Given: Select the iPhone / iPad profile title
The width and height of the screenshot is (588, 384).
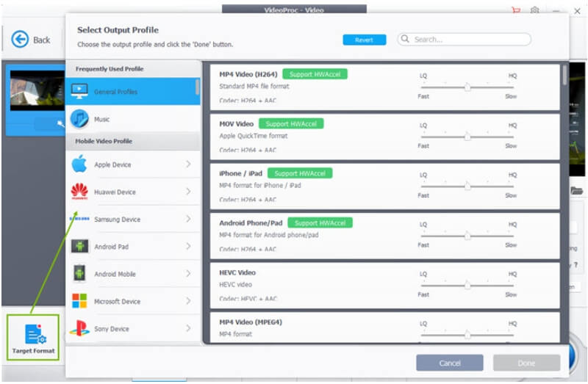Looking at the screenshot, I should tap(241, 173).
